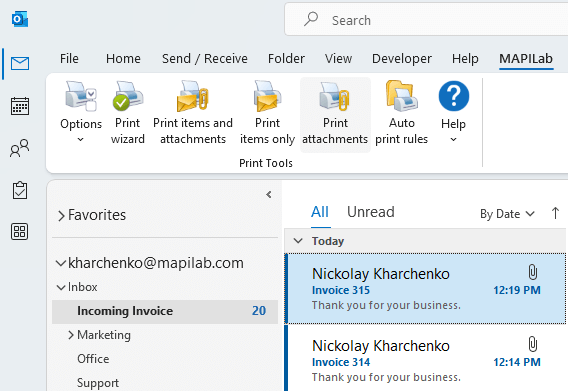Show All messages tab
The width and height of the screenshot is (568, 392).
[320, 212]
